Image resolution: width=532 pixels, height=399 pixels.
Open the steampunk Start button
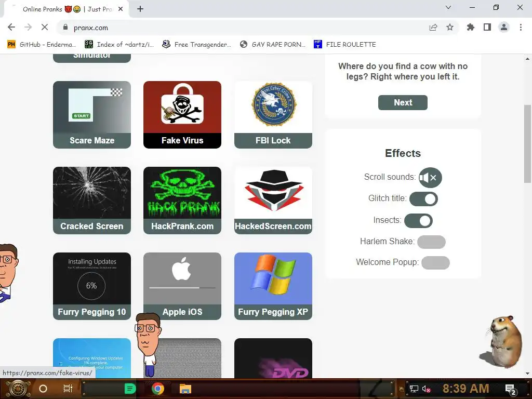(x=18, y=389)
